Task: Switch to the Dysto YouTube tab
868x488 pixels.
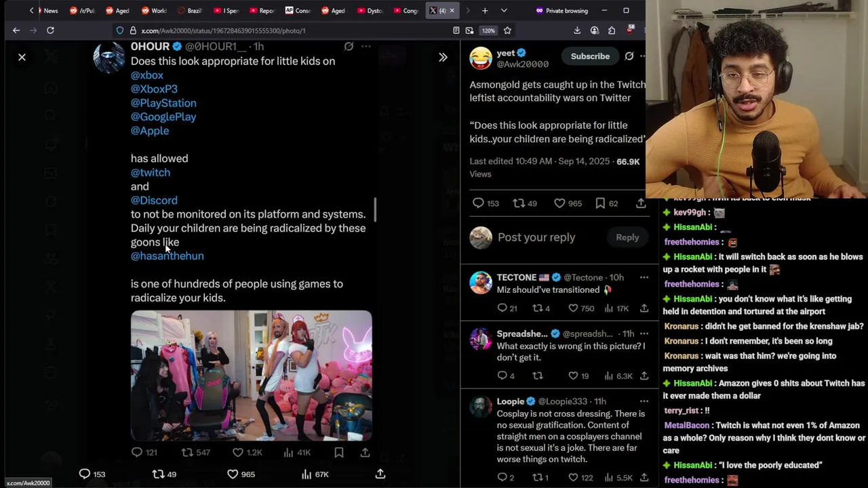Action: pos(370,11)
